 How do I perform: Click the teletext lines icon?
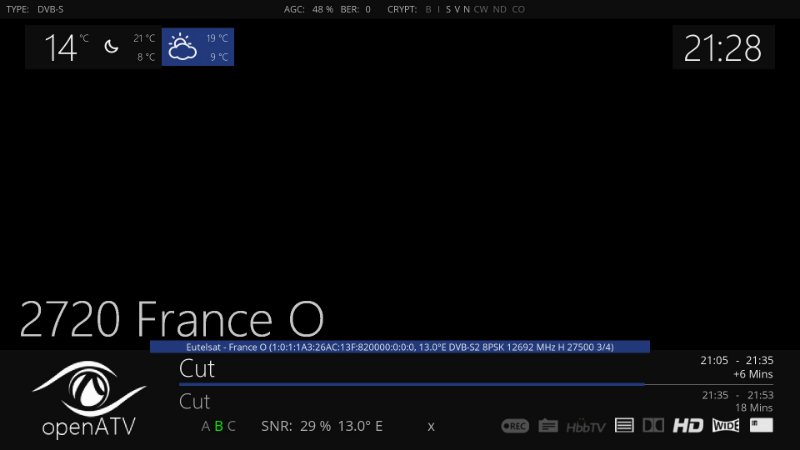coord(624,426)
